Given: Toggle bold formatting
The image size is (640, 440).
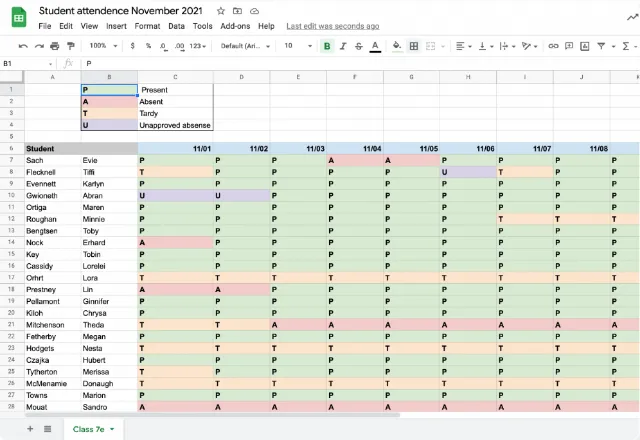Looking at the screenshot, I should coord(327,46).
